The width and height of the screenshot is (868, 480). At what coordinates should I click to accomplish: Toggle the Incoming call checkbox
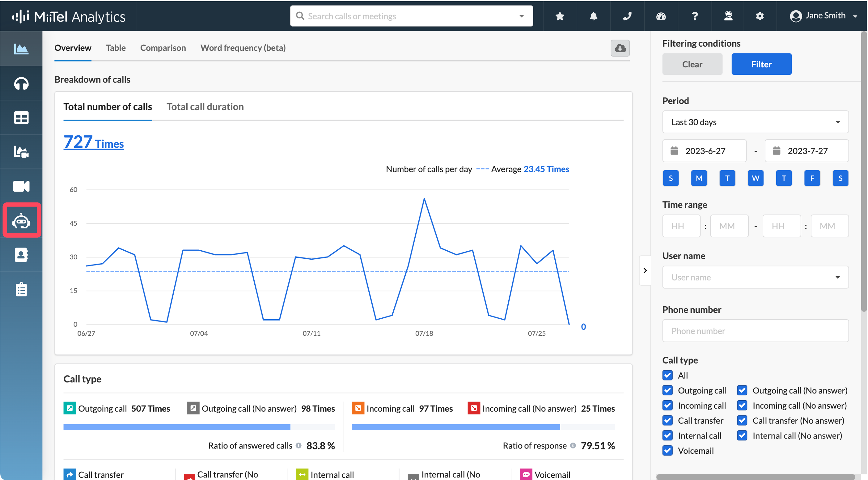[667, 405]
